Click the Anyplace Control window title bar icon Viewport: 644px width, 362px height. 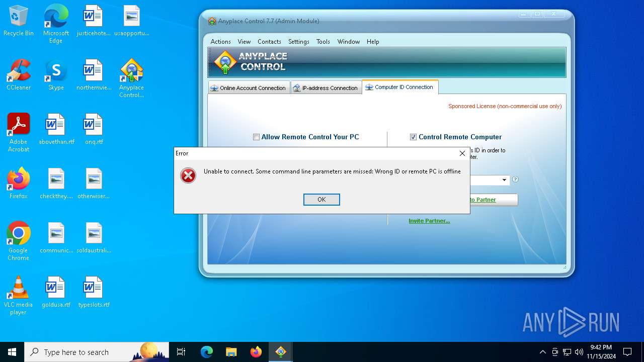click(212, 21)
